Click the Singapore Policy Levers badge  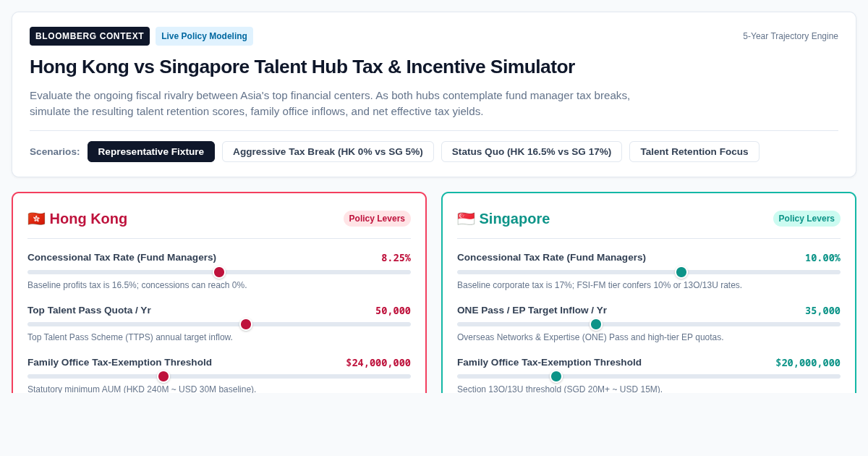(807, 219)
